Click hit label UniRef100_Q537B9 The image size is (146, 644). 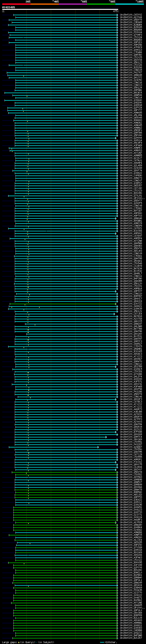[x=131, y=366]
